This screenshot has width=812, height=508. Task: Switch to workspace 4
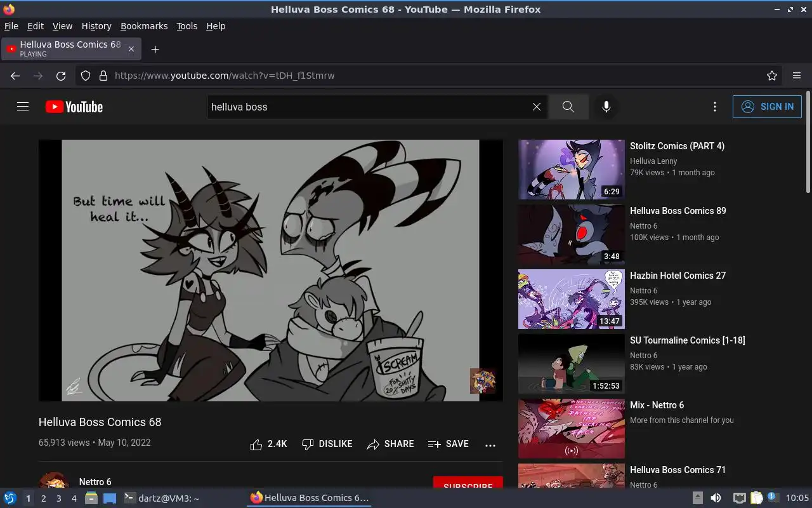74,498
